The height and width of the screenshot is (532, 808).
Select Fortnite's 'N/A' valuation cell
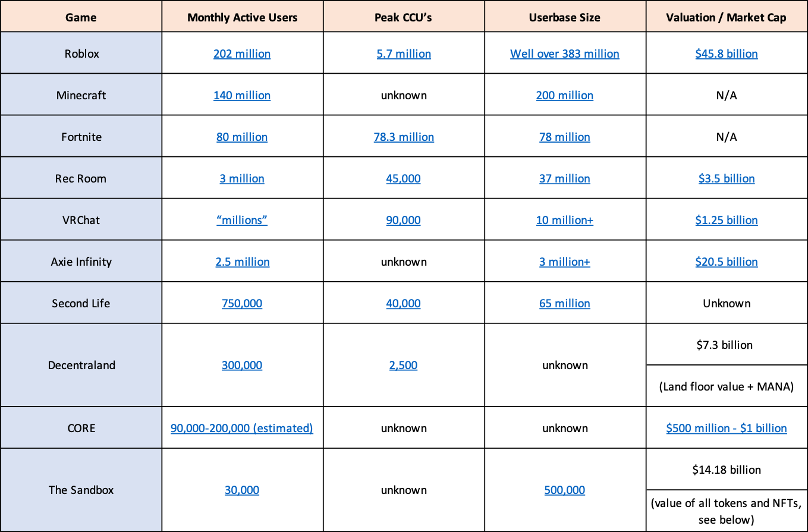click(727, 137)
